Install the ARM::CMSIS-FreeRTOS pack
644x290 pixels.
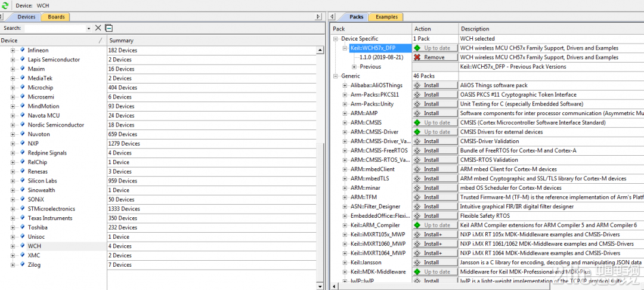point(435,150)
